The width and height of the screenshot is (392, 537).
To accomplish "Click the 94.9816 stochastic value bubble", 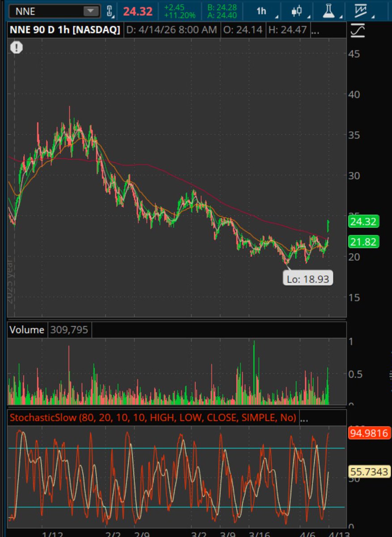I will pos(370,433).
